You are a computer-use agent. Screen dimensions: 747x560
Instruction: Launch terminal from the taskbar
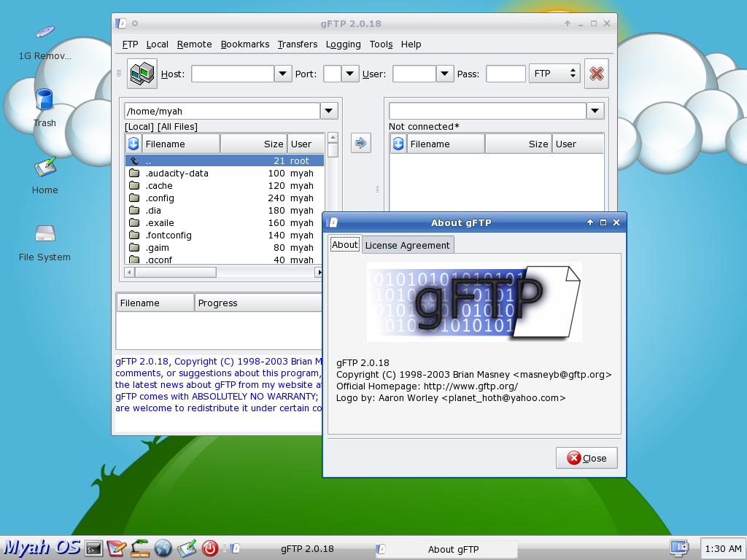[x=93, y=548]
